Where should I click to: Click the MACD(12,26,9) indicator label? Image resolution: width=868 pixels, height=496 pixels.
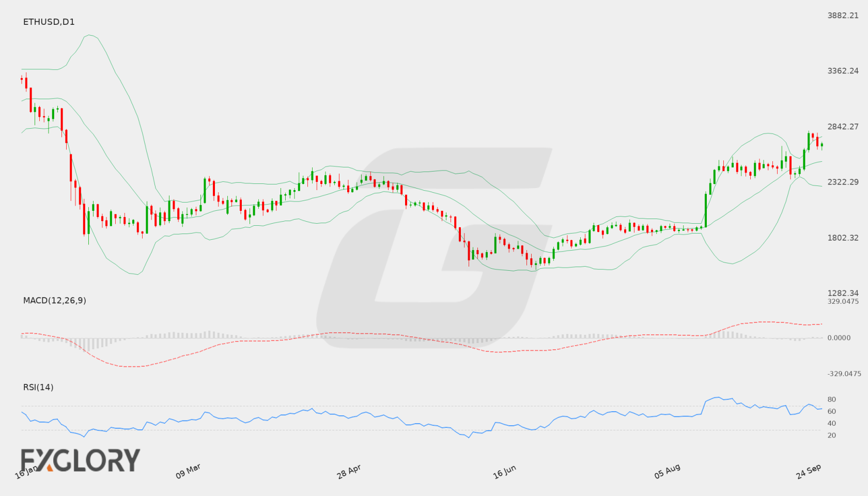pos(55,300)
